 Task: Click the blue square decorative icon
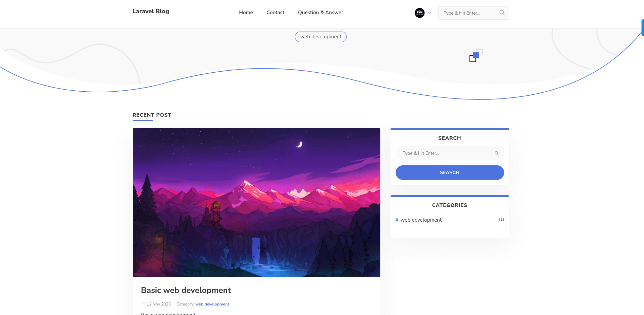click(x=475, y=55)
